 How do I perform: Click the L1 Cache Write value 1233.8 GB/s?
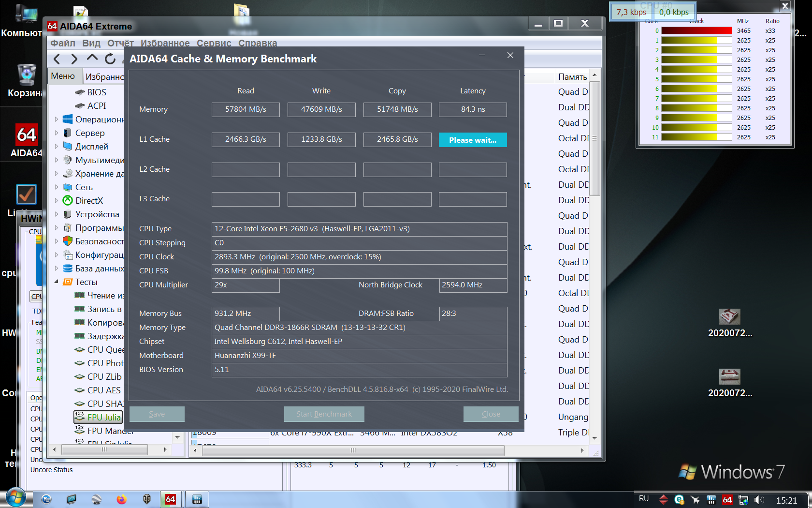click(321, 140)
